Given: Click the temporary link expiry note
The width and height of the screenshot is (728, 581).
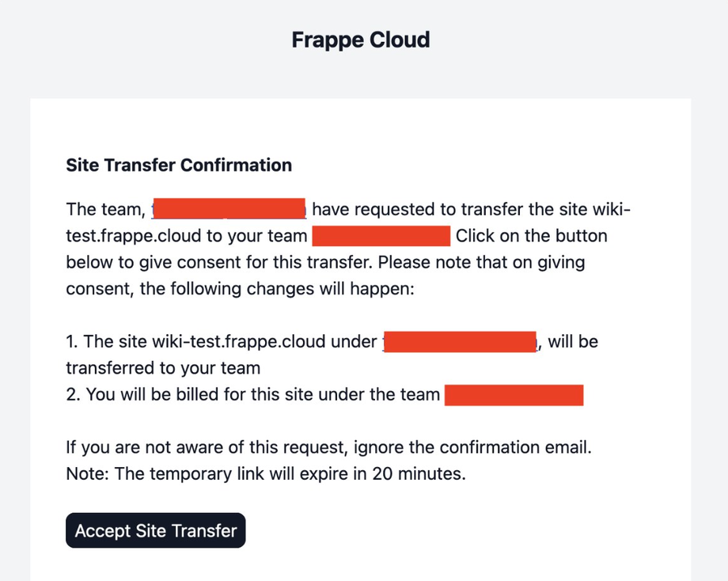Looking at the screenshot, I should pos(266,473).
